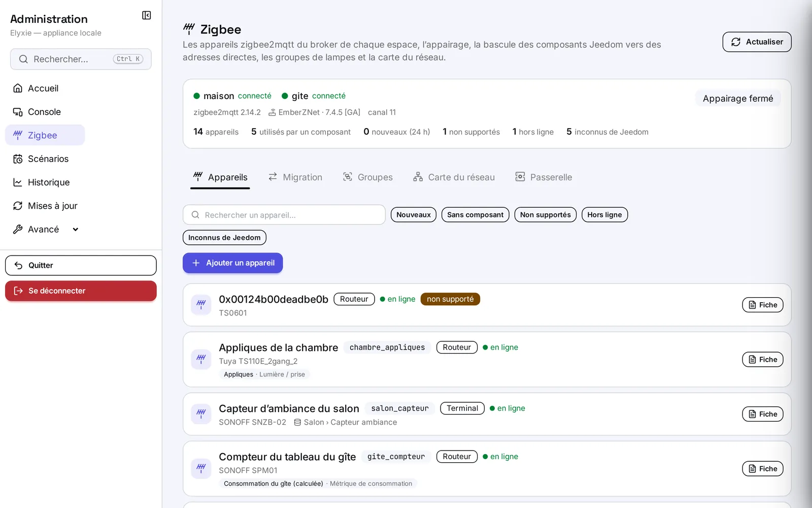812x508 pixels.
Task: Open Fiche for Compteur du tableau du gîte
Action: point(763,469)
